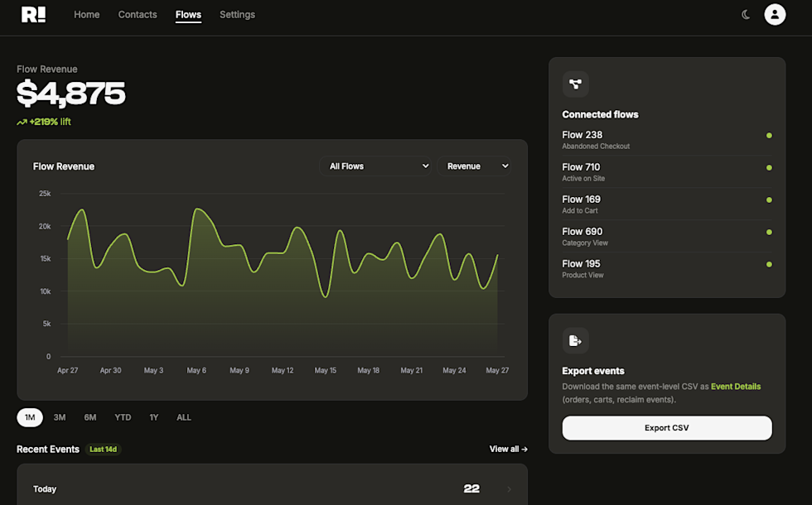
Task: Click the green status dot for Flow 195
Action: [769, 264]
